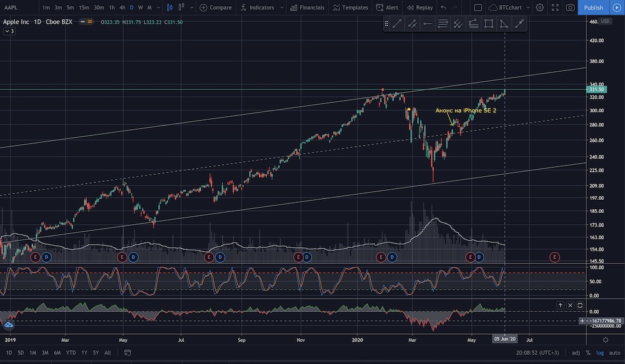Select the 1D date range
625x364 pixels.
9,353
